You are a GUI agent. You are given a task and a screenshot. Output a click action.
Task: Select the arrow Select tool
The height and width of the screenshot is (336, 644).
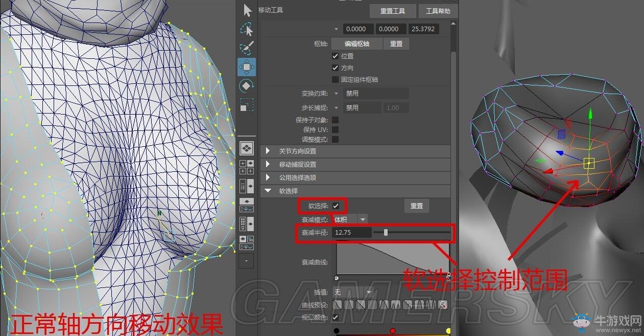(x=247, y=10)
